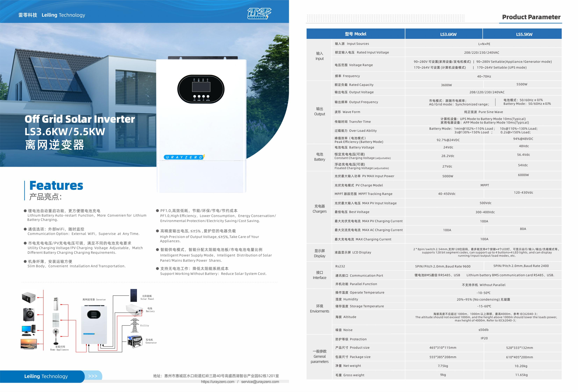Viewport: 578px width, 392px height.
Task: Click the IP20 protection value
Action: [484, 338]
